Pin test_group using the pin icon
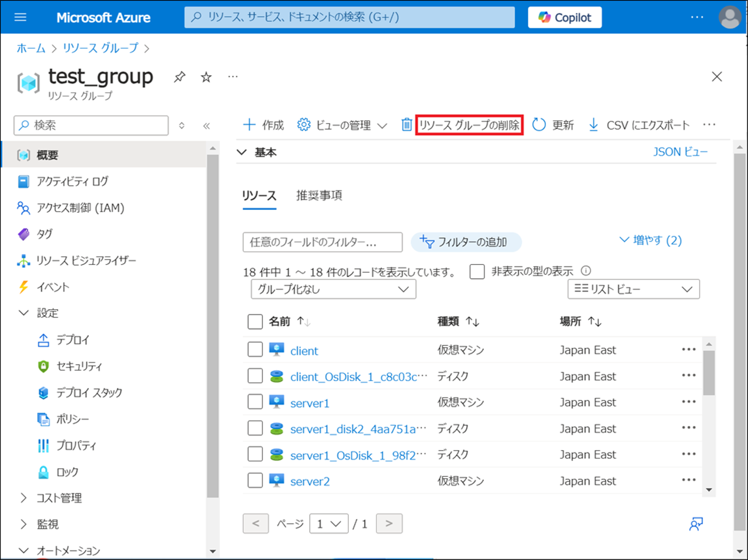This screenshot has width=748, height=560. 179,77
